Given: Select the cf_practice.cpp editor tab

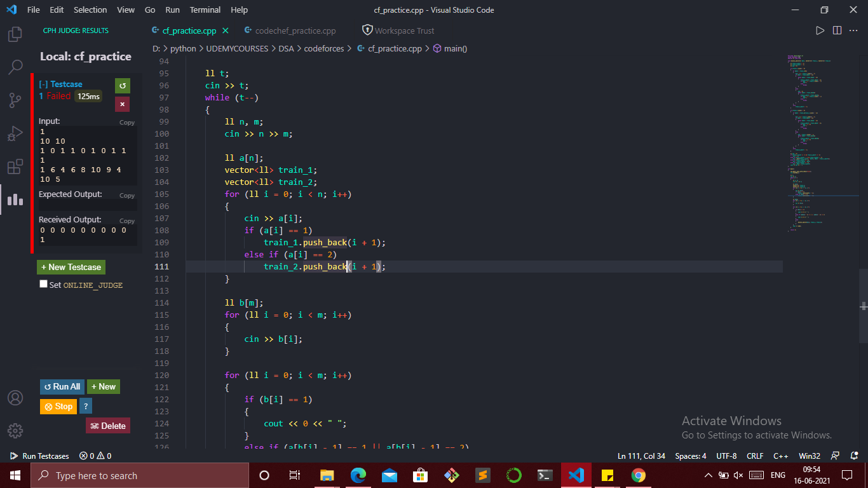Looking at the screenshot, I should pos(191,30).
